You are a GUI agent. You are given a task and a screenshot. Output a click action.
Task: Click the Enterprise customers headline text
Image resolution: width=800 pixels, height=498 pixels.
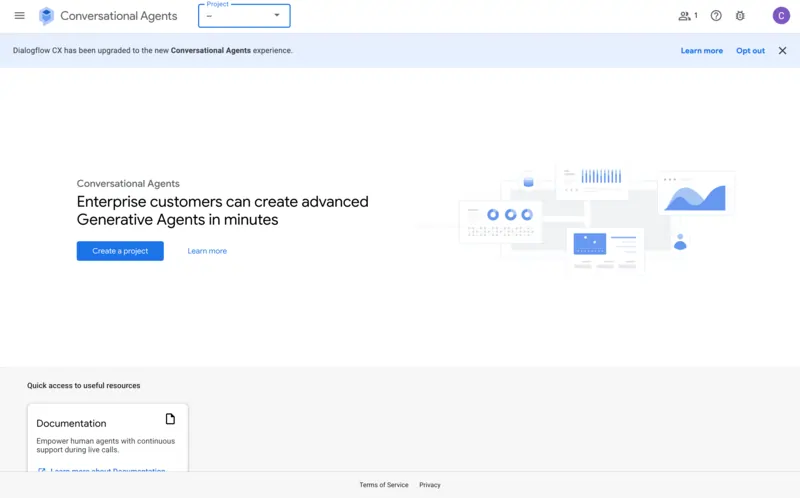[222, 210]
